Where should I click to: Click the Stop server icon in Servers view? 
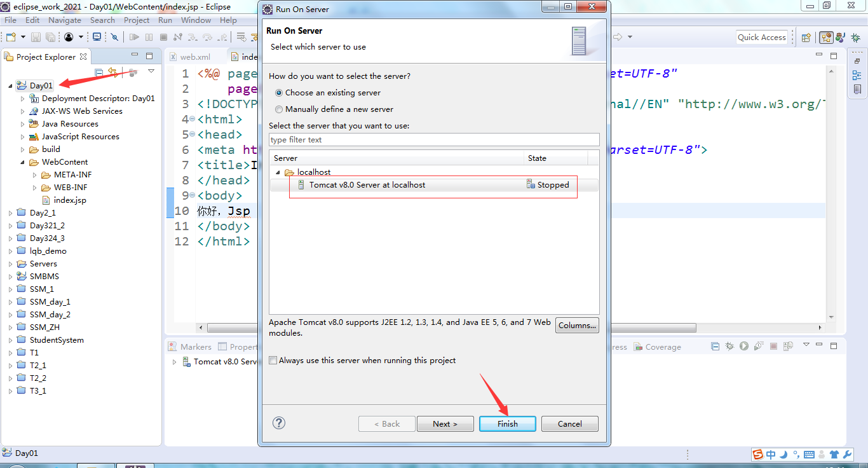773,346
